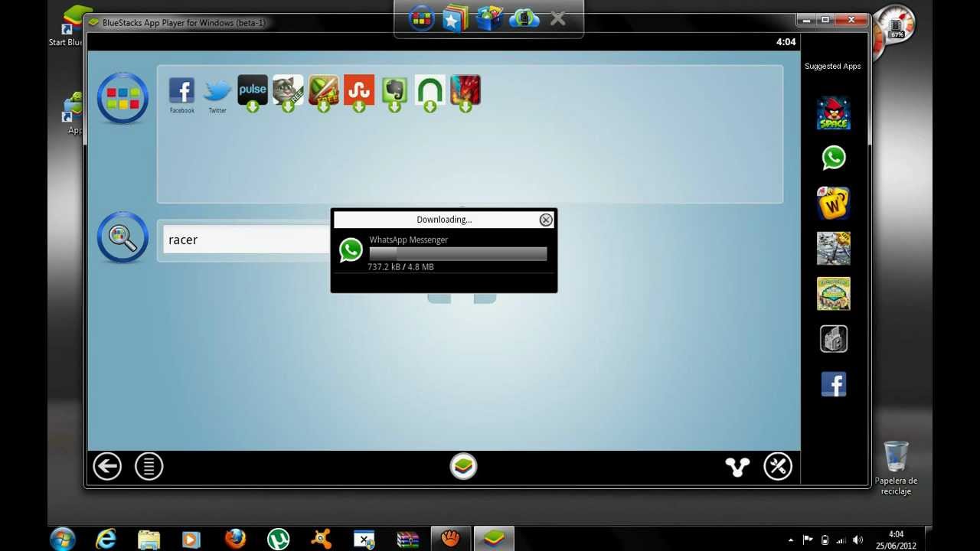Open uTorrent from the taskbar
The height and width of the screenshot is (551, 980).
(278, 539)
